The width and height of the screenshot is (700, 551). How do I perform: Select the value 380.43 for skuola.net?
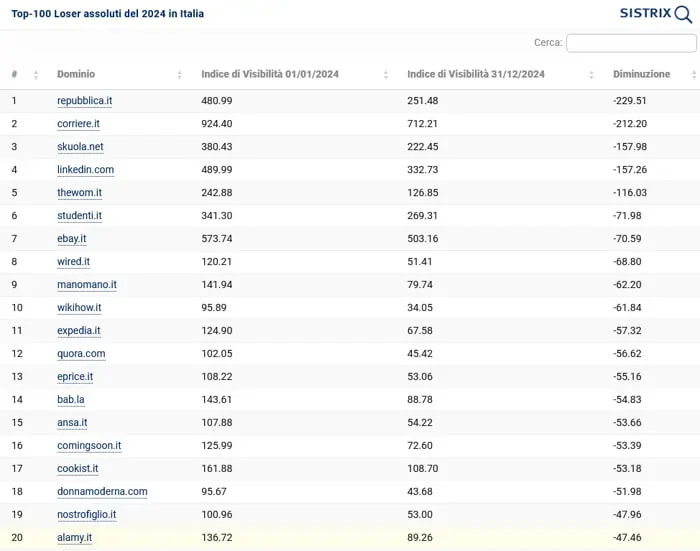click(x=217, y=147)
